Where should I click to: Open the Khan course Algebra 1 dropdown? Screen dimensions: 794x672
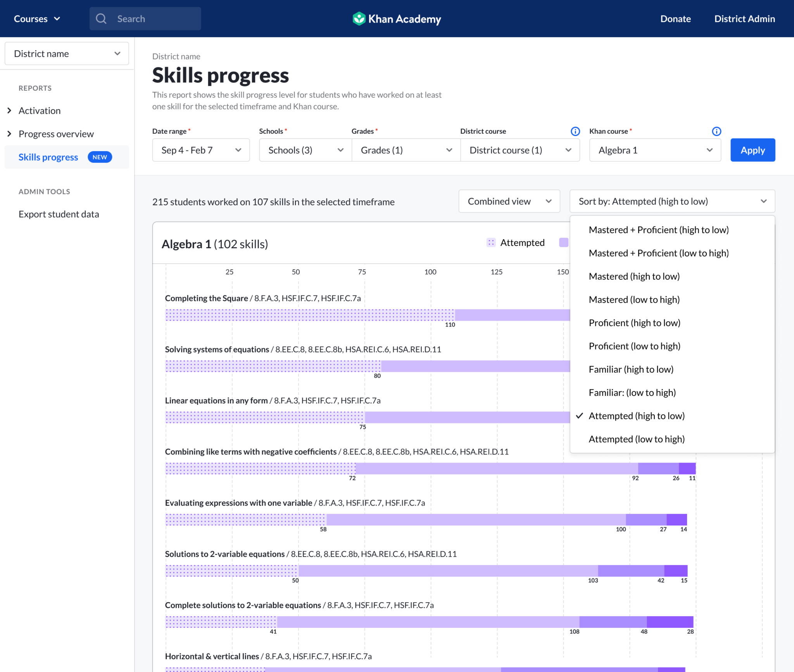click(x=655, y=150)
